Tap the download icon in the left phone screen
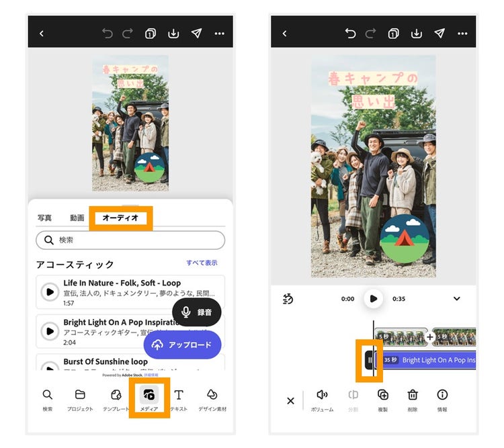The height and width of the screenshot is (448, 504). 173,34
